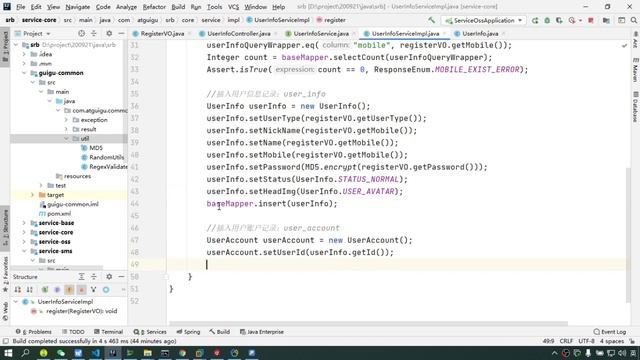Viewport: 640px width, 360px height.
Task: Select guigu-common.iml file
Action: coord(73,204)
